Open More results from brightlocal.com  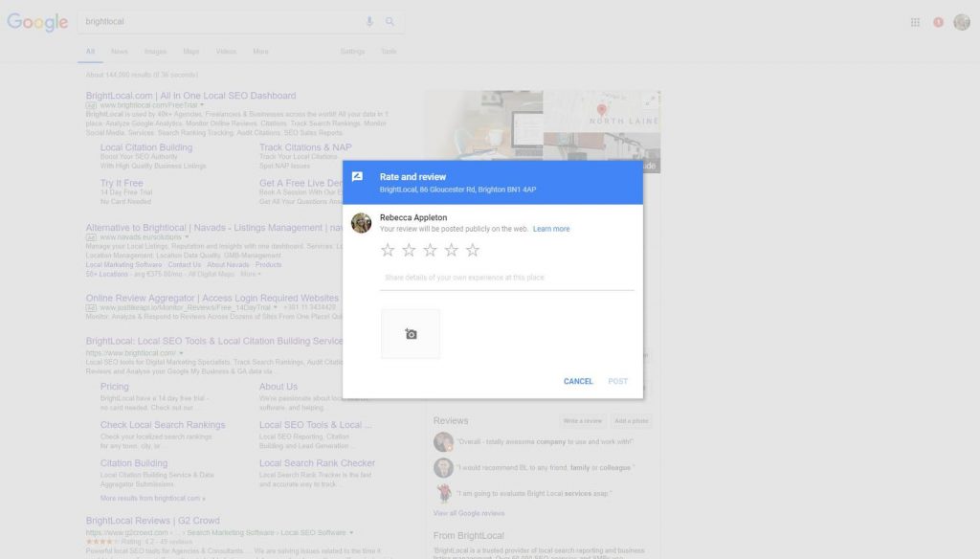pyautogui.click(x=152, y=499)
